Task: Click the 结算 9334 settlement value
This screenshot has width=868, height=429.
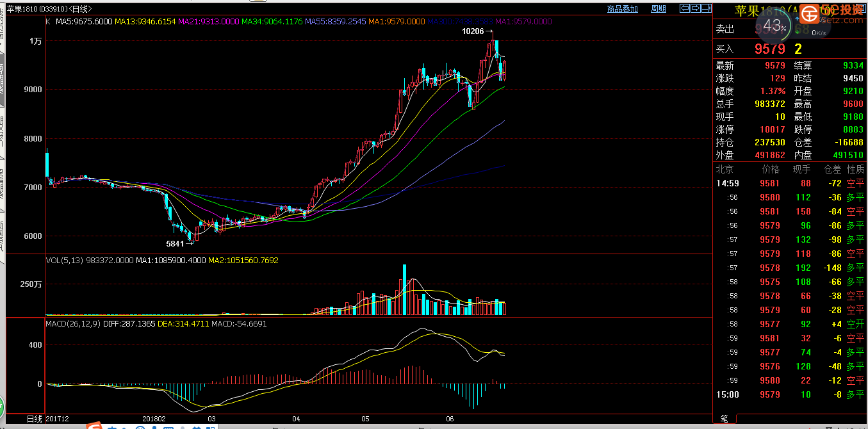Action: (853, 65)
